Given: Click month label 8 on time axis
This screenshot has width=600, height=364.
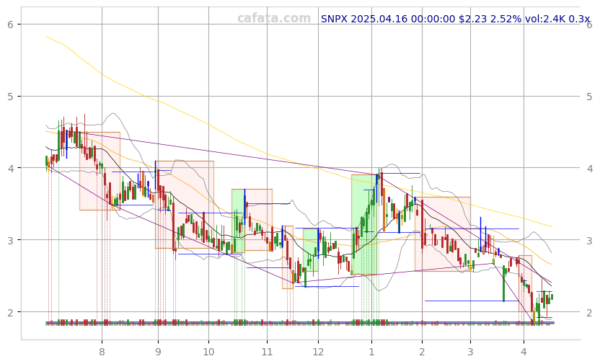Looking at the screenshot, I should click(x=102, y=351).
